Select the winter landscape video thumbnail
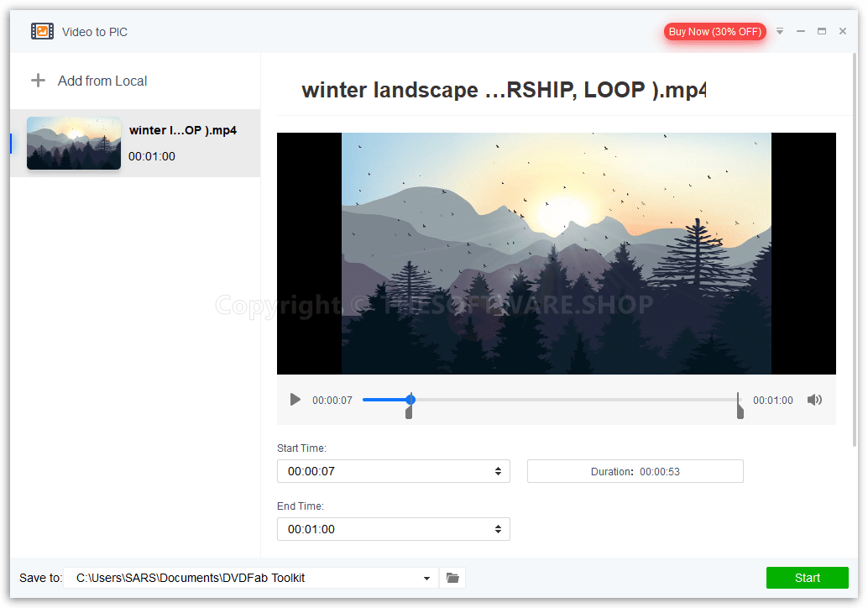This screenshot has width=868, height=608. pos(74,143)
